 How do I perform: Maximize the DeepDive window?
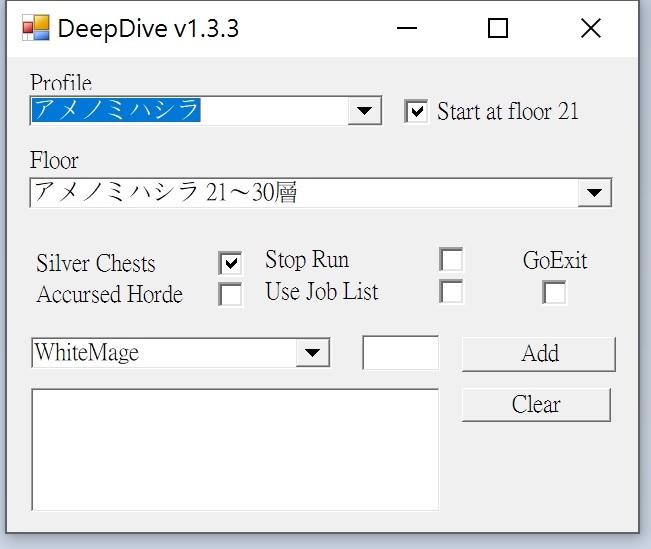(498, 28)
